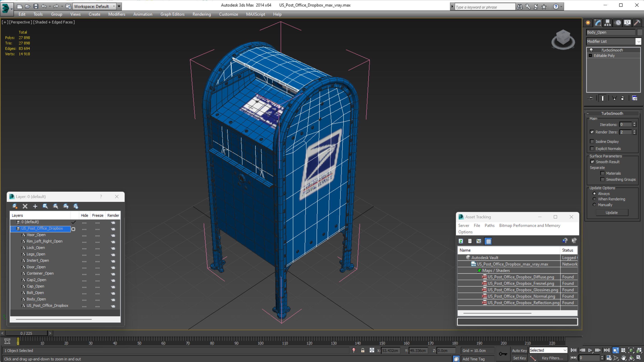Image resolution: width=644 pixels, height=362 pixels.
Task: Click Pin Stack icon under modifier stack
Action: [591, 98]
